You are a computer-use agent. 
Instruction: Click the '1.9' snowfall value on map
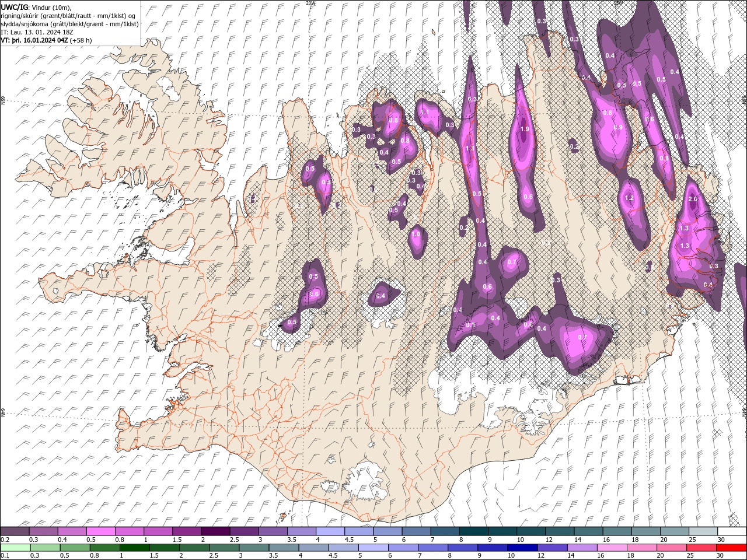524,129
